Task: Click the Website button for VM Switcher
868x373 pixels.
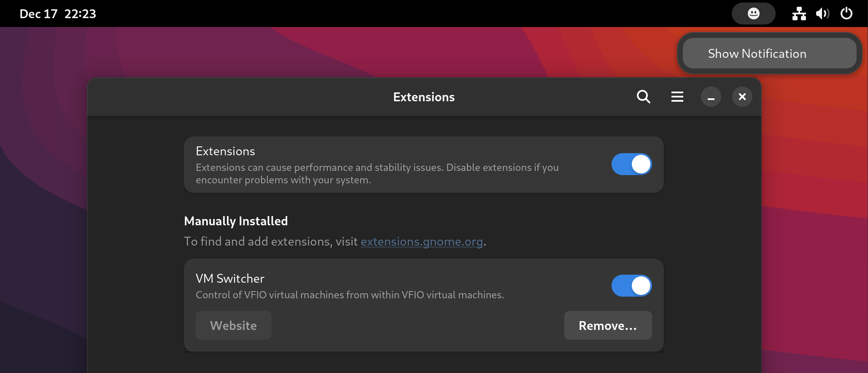Action: [x=233, y=325]
